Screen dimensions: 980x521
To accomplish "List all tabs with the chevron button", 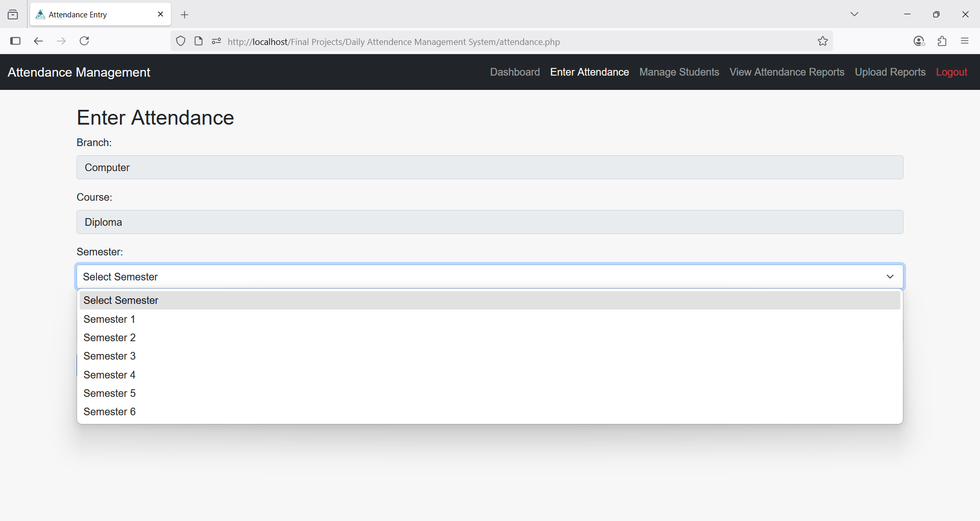I will [854, 14].
